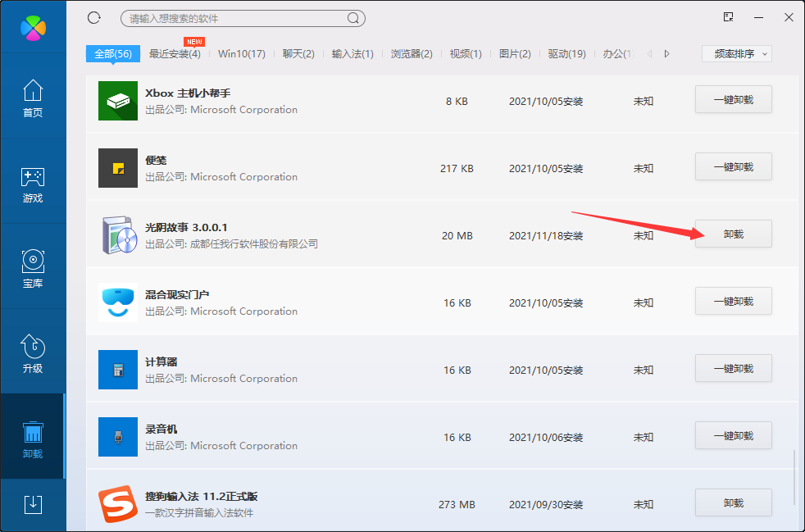This screenshot has height=532, width=805.
Task: Click the title 混合现实门户
Action: click(x=177, y=295)
